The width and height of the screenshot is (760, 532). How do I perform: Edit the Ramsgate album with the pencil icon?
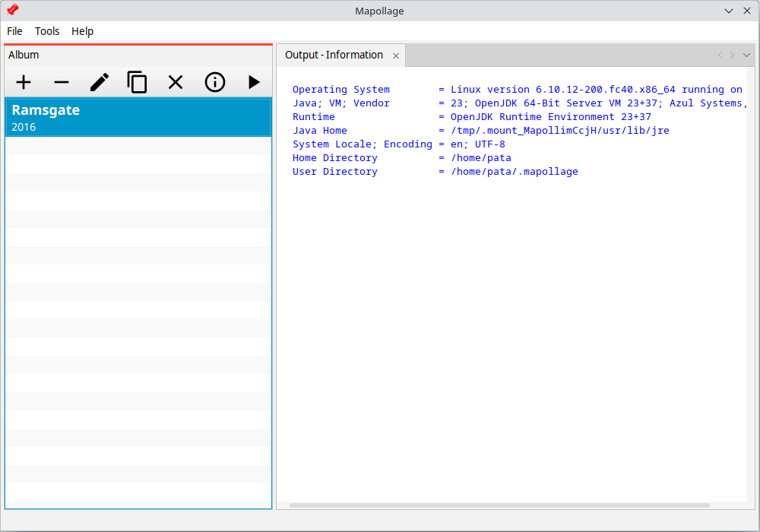coord(99,82)
